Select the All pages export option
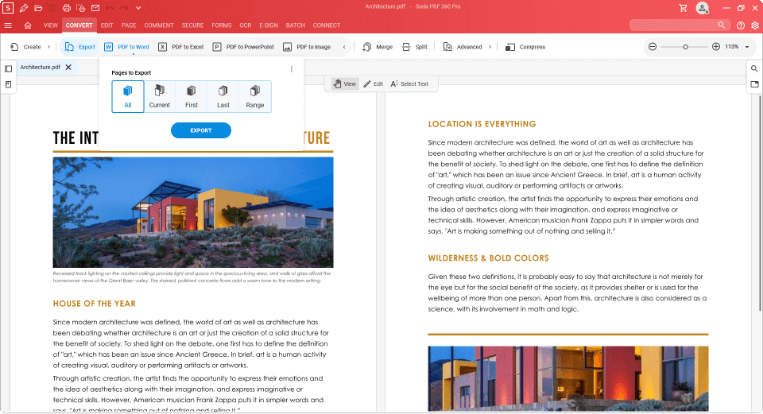Viewport: 763px width, 414px height. point(128,95)
